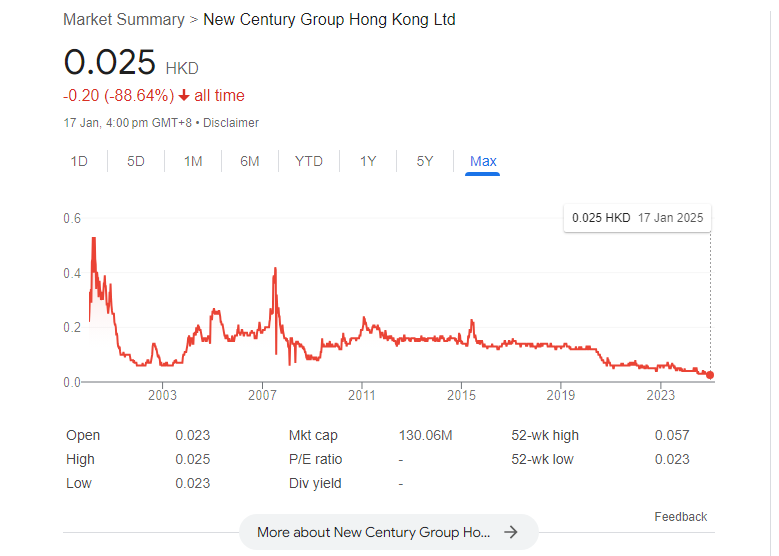
Task: Select the 1Y time range tab
Action: (368, 161)
